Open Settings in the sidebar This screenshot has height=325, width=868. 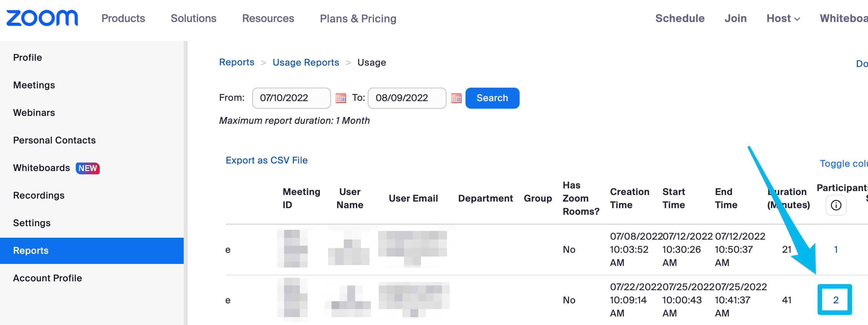(32, 223)
